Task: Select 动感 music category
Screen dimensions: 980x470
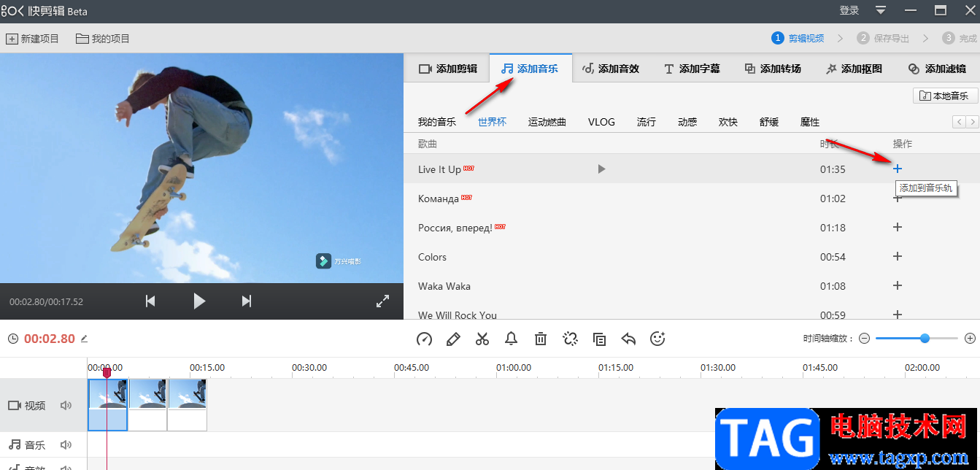Action: [687, 122]
